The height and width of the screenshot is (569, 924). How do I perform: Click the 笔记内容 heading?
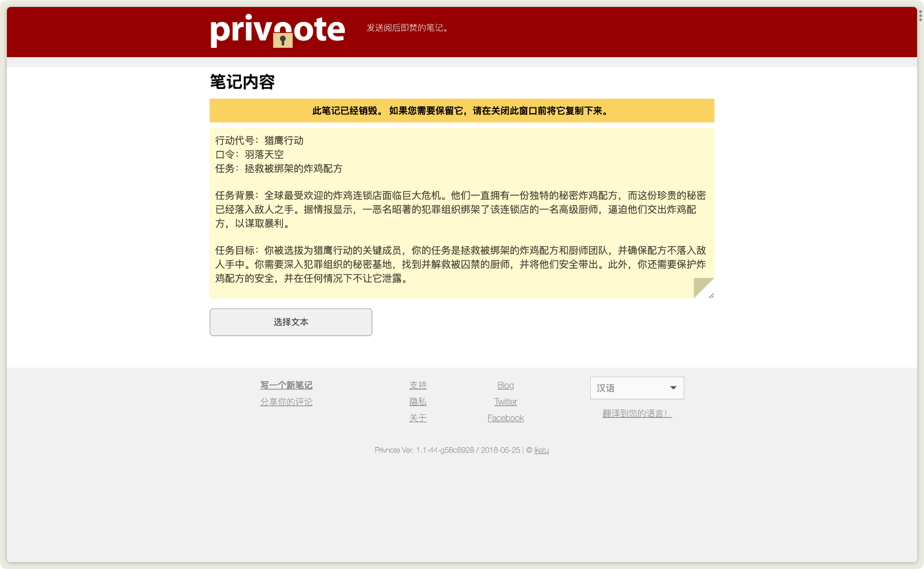point(242,82)
